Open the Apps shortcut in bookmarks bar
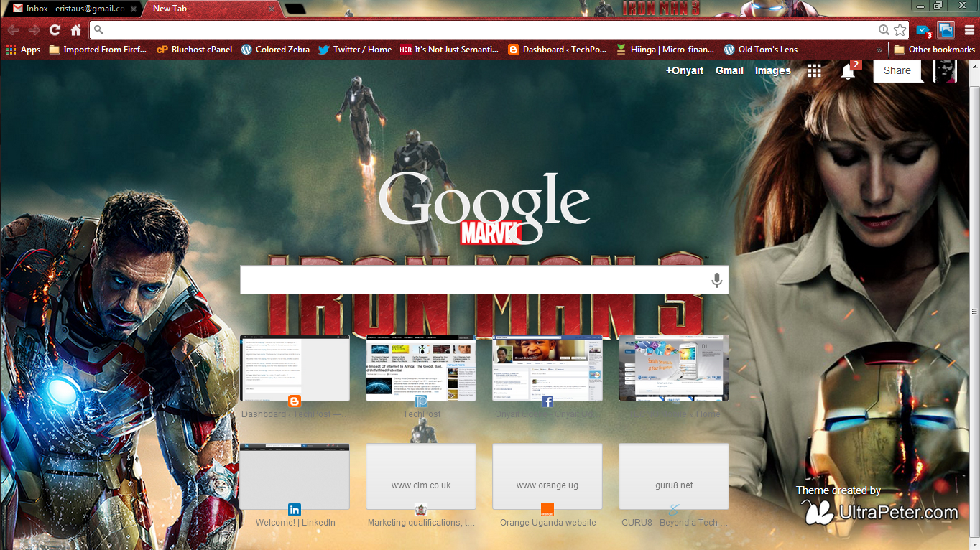 pos(23,50)
